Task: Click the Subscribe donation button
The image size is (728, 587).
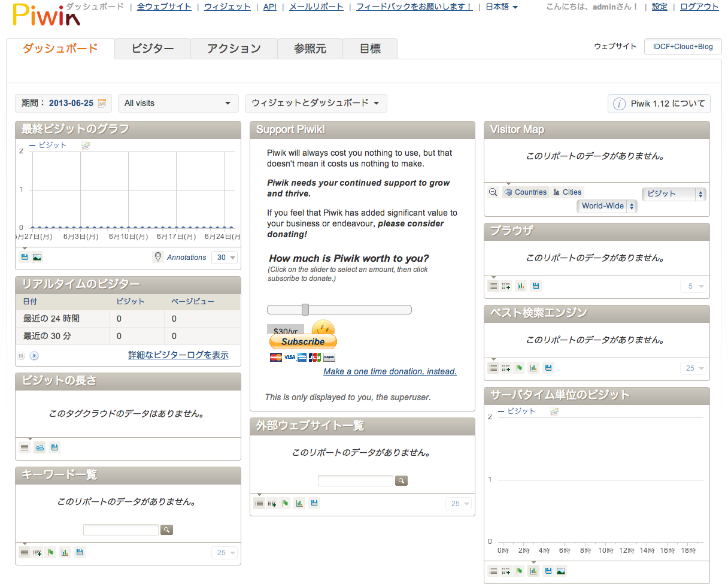Action: pyautogui.click(x=303, y=341)
